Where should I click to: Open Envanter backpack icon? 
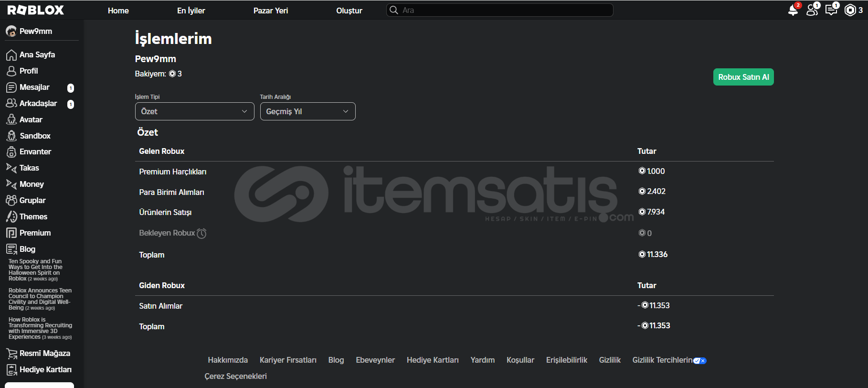[x=11, y=152]
